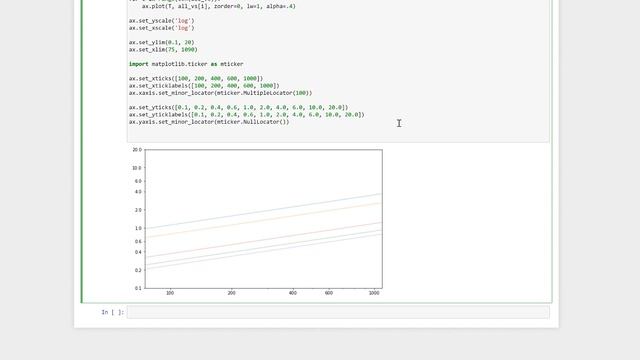Click the 4.0 y-axis tick label
The width and height of the screenshot is (640, 360).
point(138,192)
